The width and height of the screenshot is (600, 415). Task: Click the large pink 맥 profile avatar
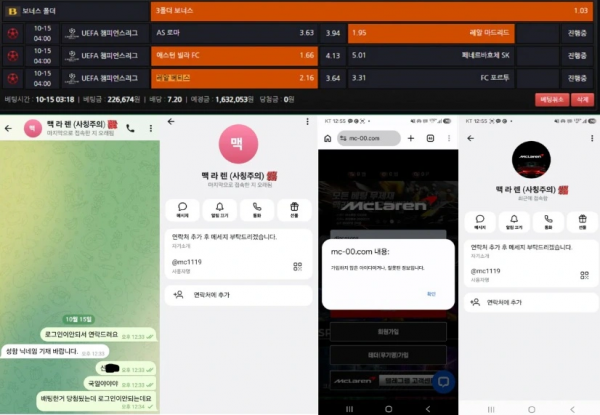[x=238, y=144]
